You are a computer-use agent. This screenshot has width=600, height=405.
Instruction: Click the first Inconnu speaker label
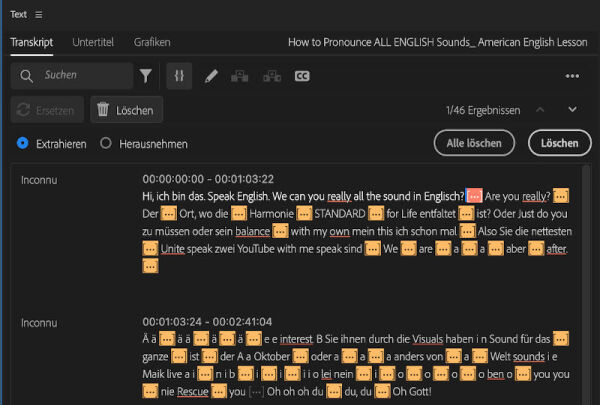point(39,180)
